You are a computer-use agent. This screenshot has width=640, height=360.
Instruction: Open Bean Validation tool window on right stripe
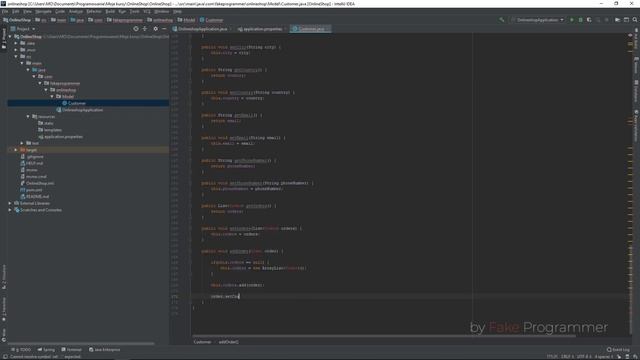[636, 125]
